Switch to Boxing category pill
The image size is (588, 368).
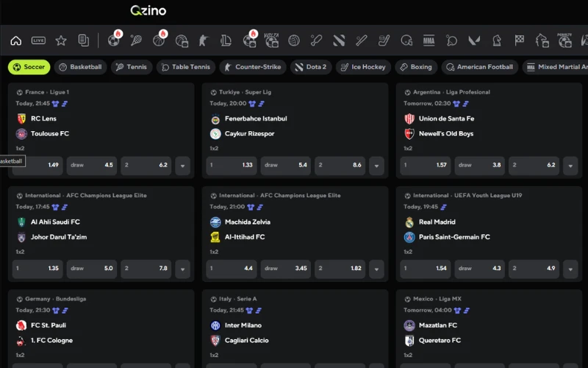tap(416, 67)
